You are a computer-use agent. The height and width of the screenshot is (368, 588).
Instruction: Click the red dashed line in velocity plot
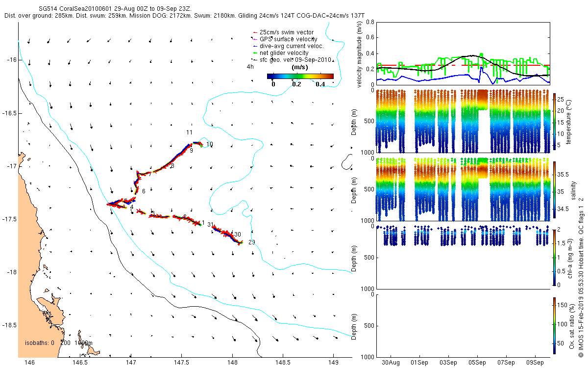(x=463, y=65)
